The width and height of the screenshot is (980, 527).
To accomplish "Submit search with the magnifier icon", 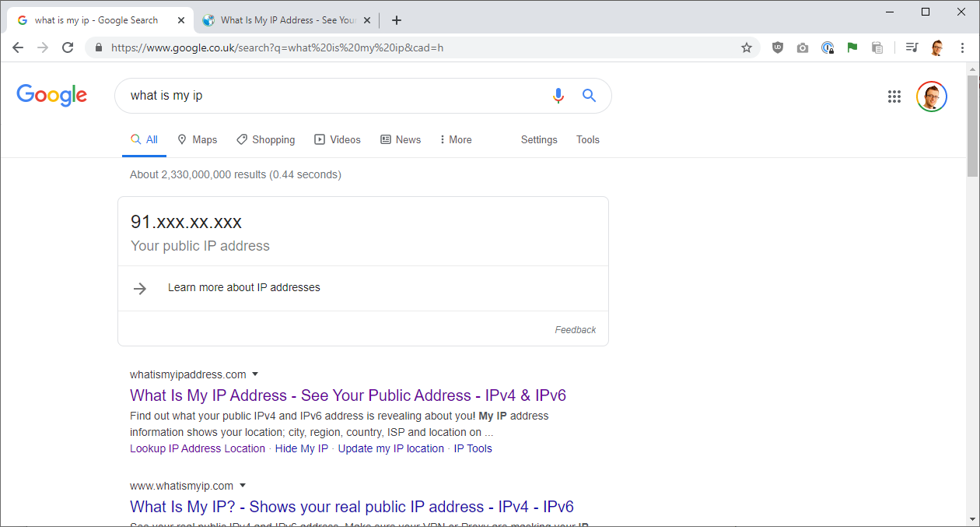I will point(589,96).
